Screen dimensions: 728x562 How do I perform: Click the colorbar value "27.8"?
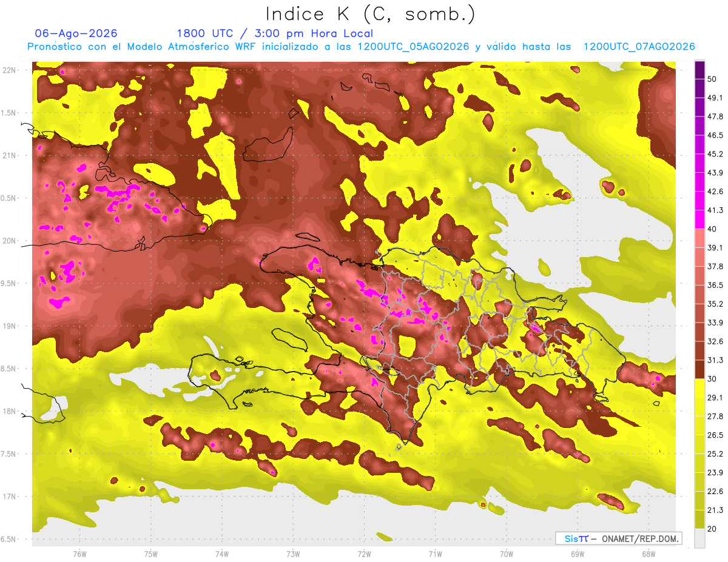(715, 416)
